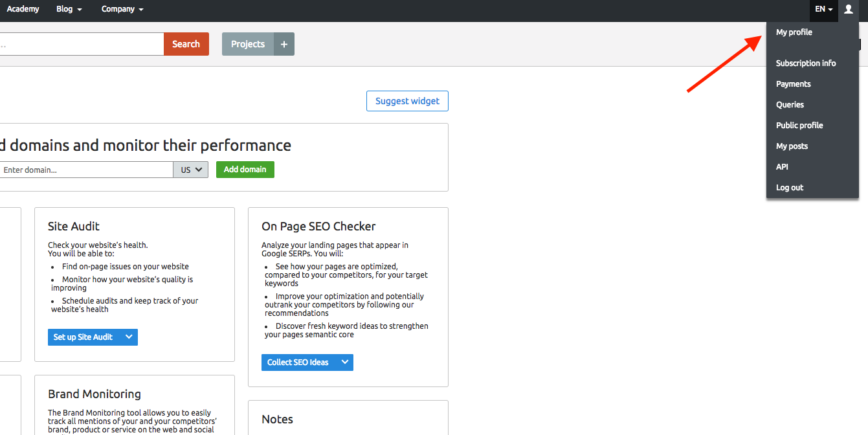The image size is (868, 435).
Task: Click 'Find on-page issues on your website' bullet
Action: 126,267
